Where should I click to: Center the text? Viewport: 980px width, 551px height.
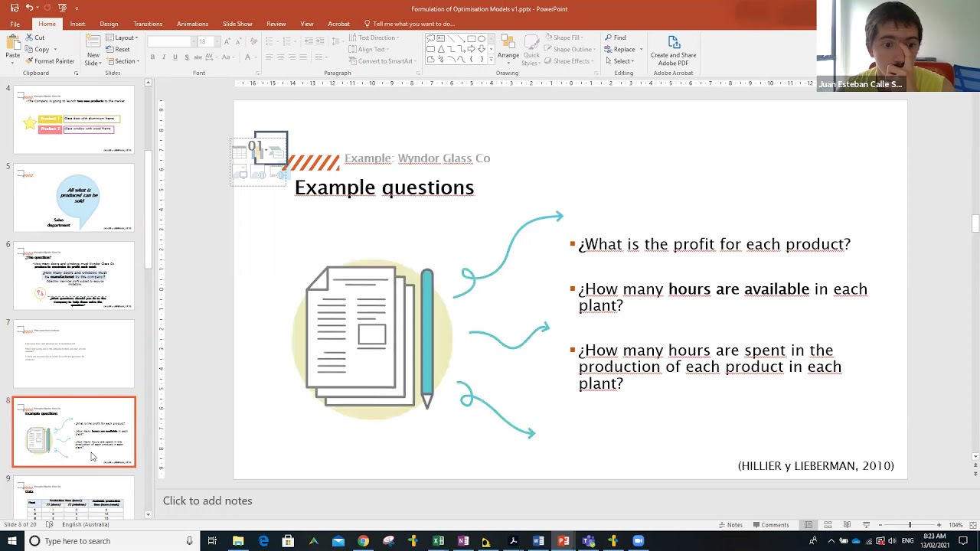click(280, 57)
